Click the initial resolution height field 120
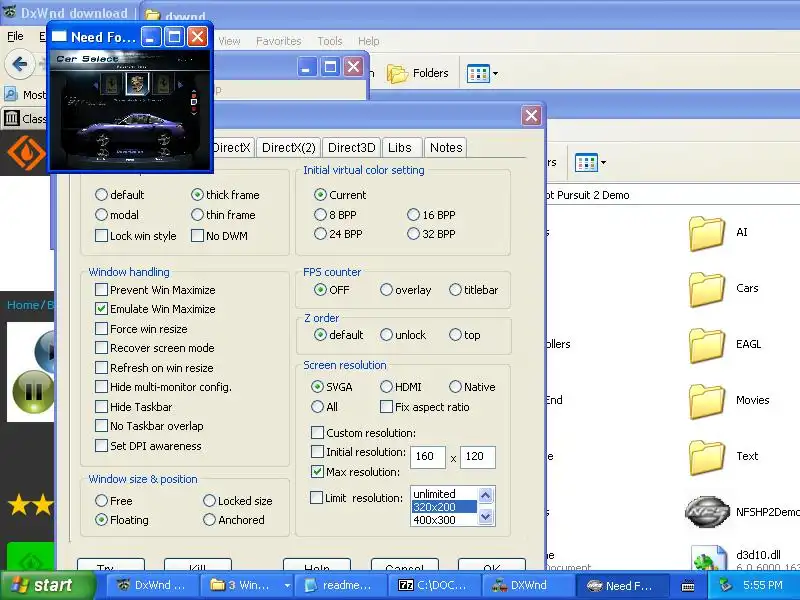 [x=478, y=456]
